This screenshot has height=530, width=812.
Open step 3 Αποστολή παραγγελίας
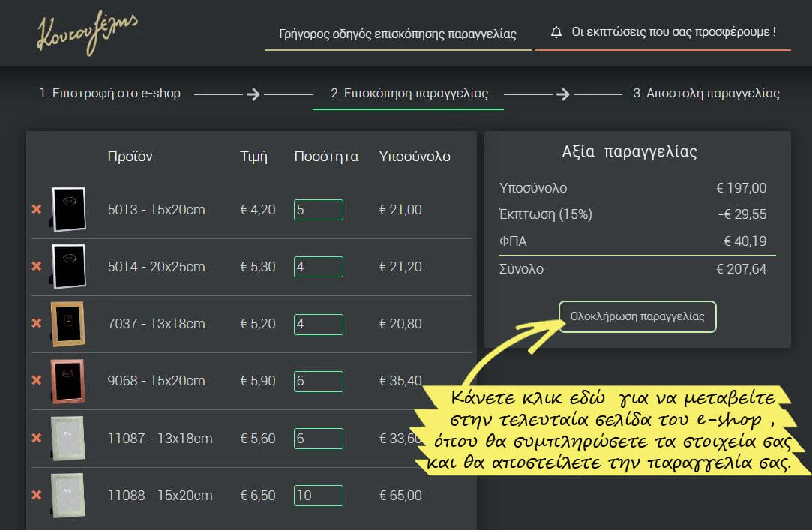pyautogui.click(x=705, y=93)
